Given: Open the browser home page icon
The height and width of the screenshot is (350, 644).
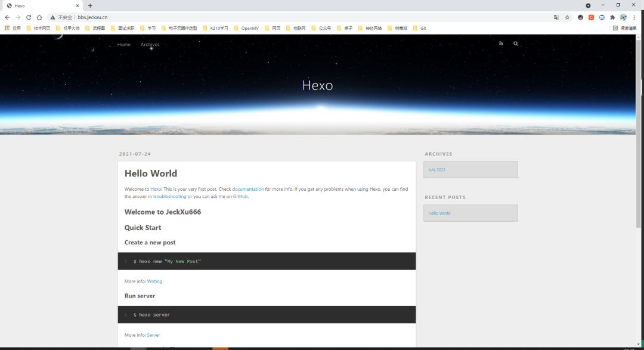Looking at the screenshot, I should (39, 17).
